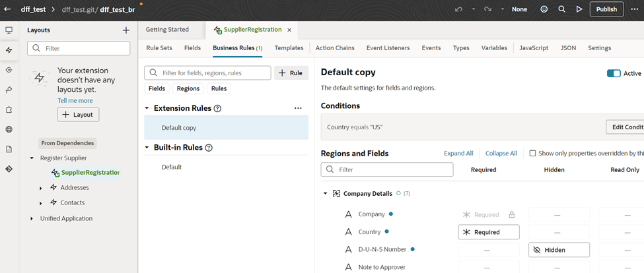Image resolution: width=644 pixels, height=273 pixels.
Task: Open the Services icon in the left sidebar
Action: pyautogui.click(x=9, y=70)
